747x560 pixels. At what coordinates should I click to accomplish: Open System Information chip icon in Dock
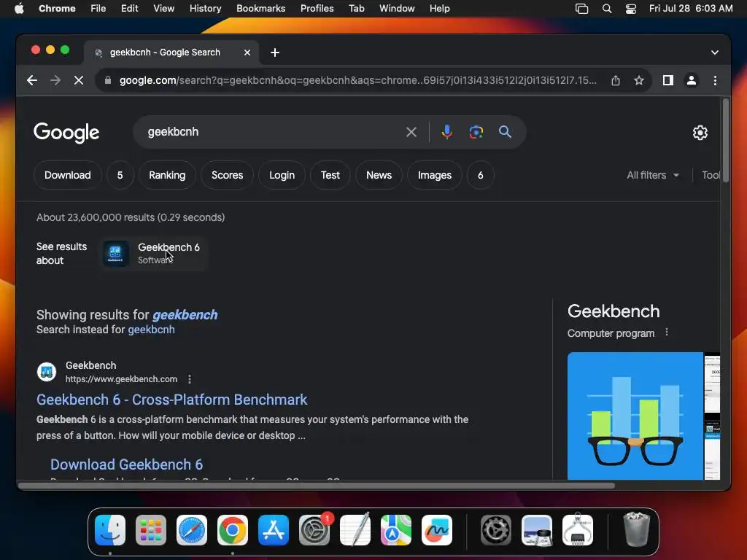point(578,530)
